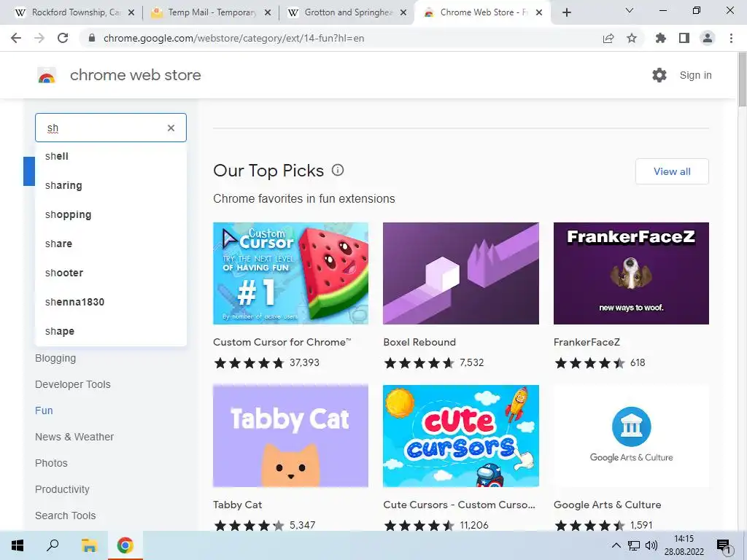747x560 pixels.
Task: Open Chrome's three-dot menu
Action: click(731, 38)
